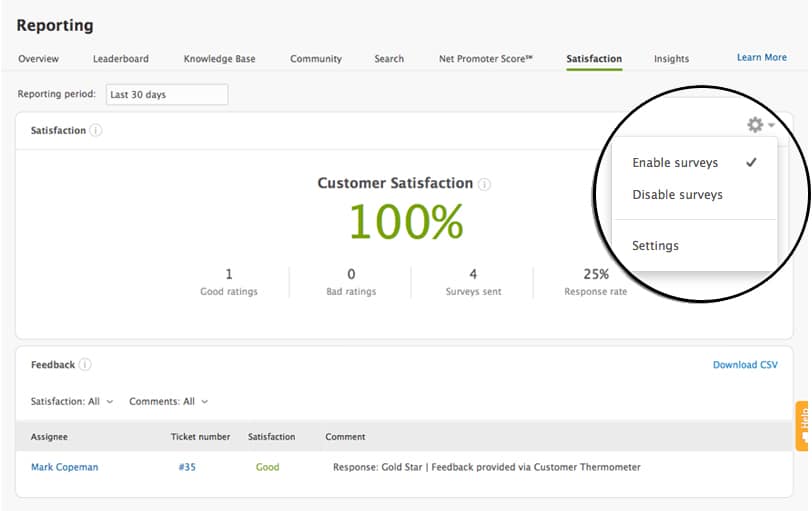This screenshot has height=511, width=812.
Task: Open the gear settings menu icon
Action: 760,125
